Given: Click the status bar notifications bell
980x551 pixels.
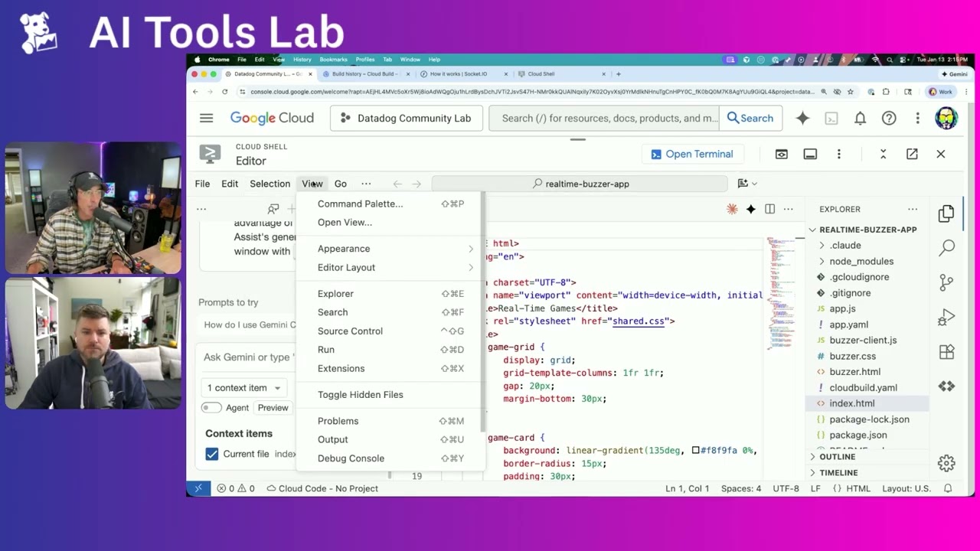Looking at the screenshot, I should tap(948, 488).
